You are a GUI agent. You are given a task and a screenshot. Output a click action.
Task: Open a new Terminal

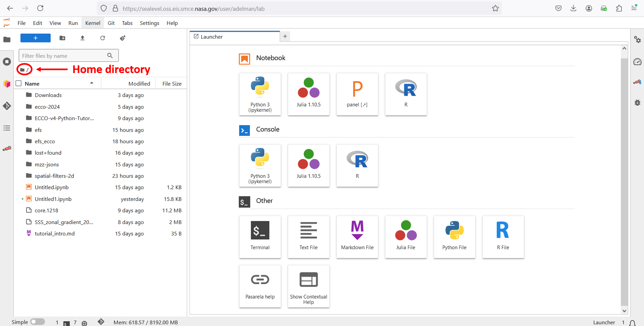click(260, 237)
